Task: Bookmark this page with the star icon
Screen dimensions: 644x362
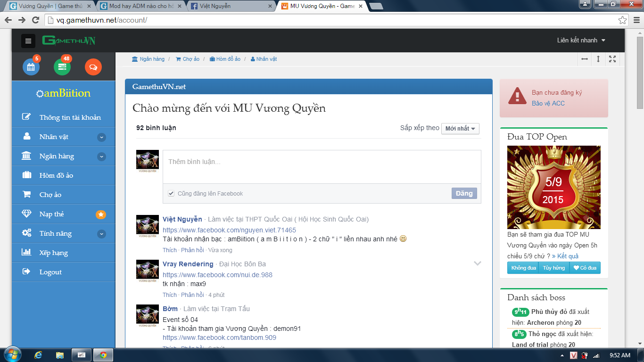Action: pos(623,20)
